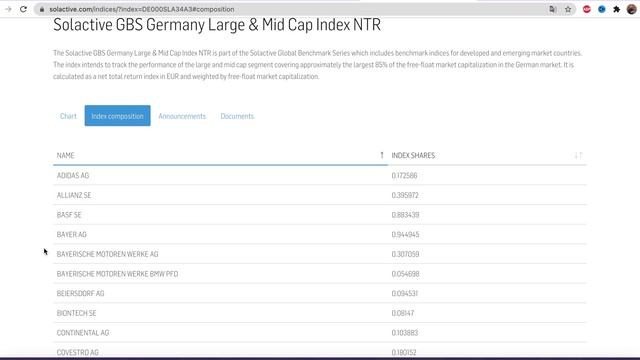The width and height of the screenshot is (640, 360).
Task: Open the Documents tab
Action: [237, 116]
